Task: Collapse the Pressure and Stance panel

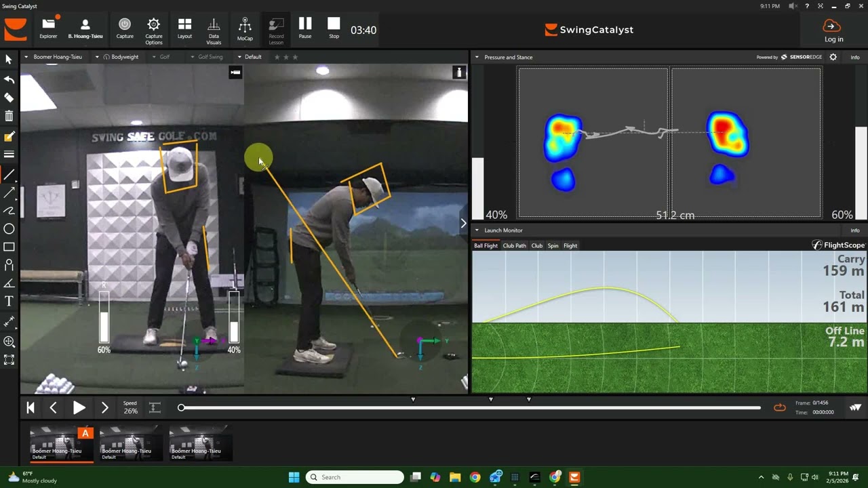Action: pyautogui.click(x=477, y=57)
